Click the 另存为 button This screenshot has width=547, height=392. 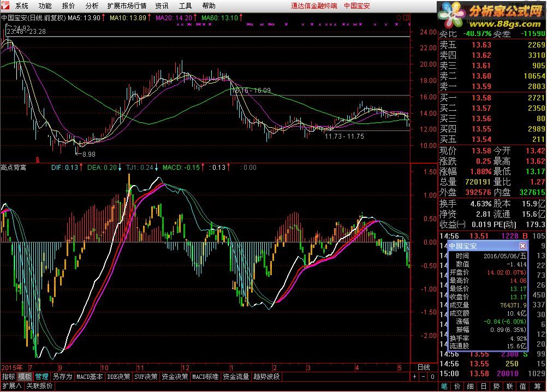pos(62,377)
